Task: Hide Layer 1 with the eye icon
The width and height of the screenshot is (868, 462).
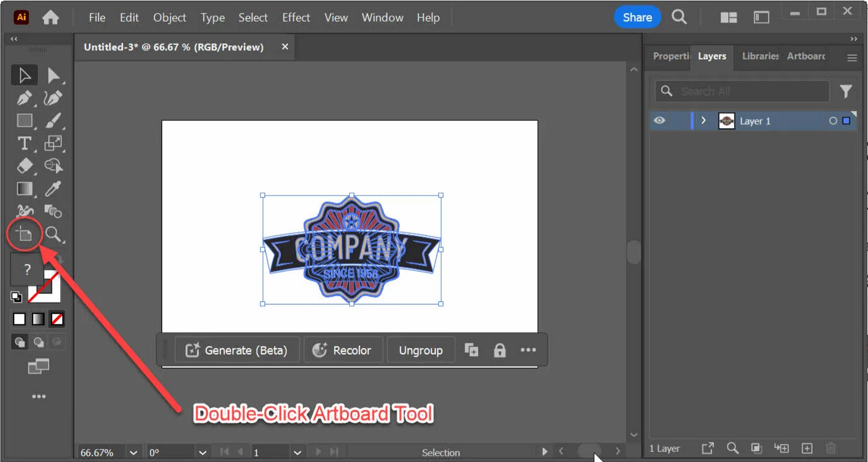Action: pos(659,121)
